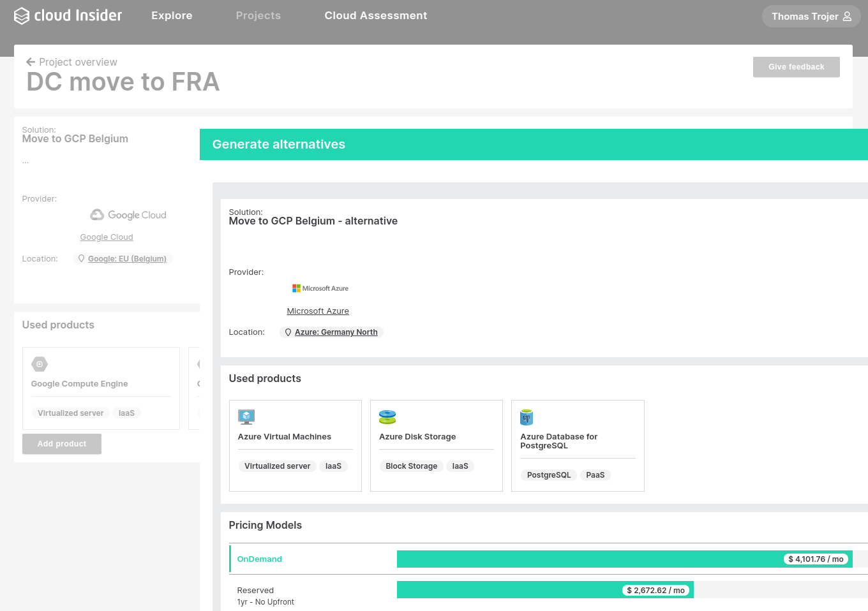Open the Azure Database for PostgreSQL card
This screenshot has height=611, width=868.
click(x=578, y=446)
